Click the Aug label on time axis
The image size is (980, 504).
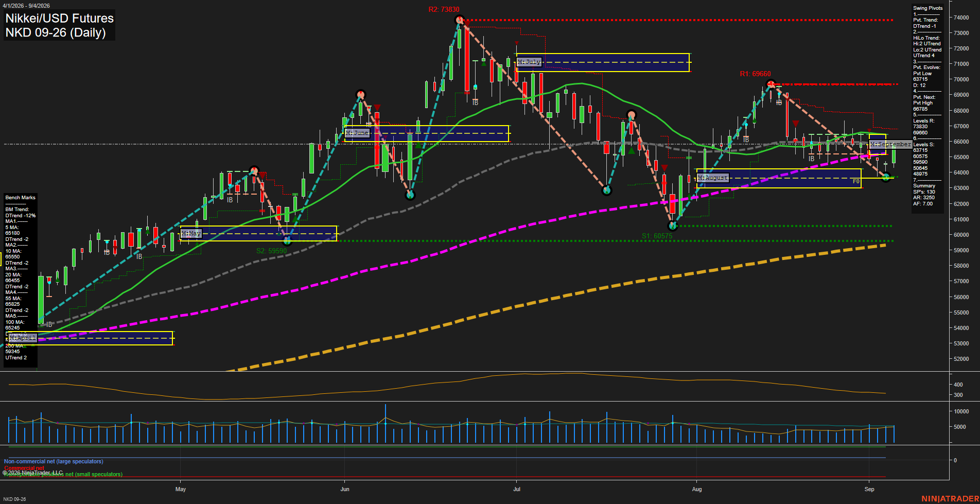point(697,489)
